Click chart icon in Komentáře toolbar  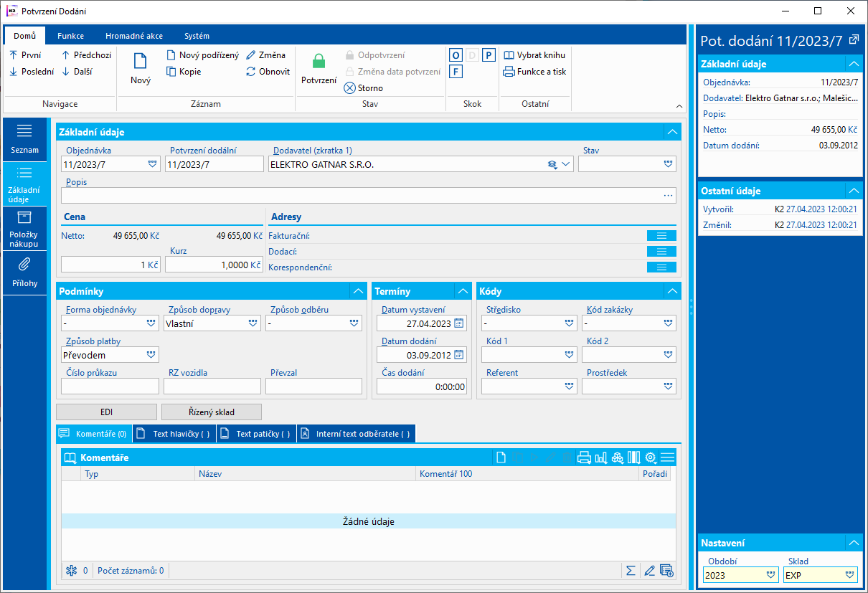(x=600, y=457)
